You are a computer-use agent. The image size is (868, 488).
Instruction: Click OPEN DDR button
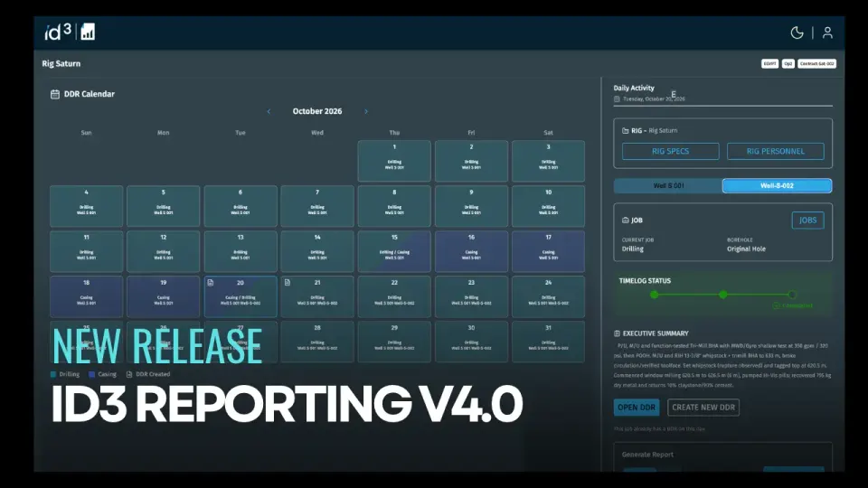637,408
